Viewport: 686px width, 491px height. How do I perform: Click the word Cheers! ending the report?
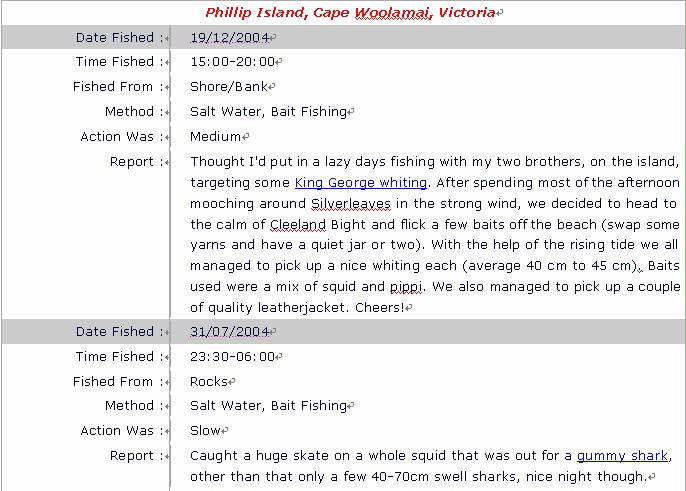click(x=379, y=308)
